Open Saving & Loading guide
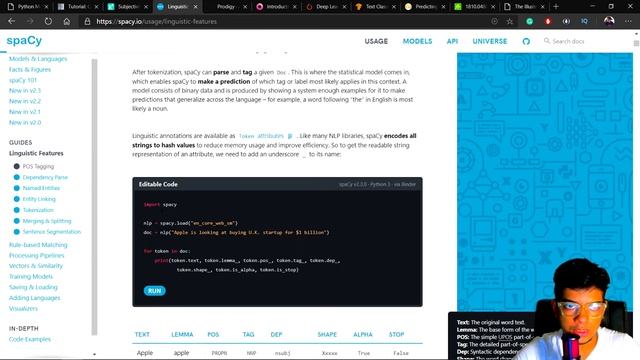Screen dimensions: 640x360 click(x=33, y=287)
